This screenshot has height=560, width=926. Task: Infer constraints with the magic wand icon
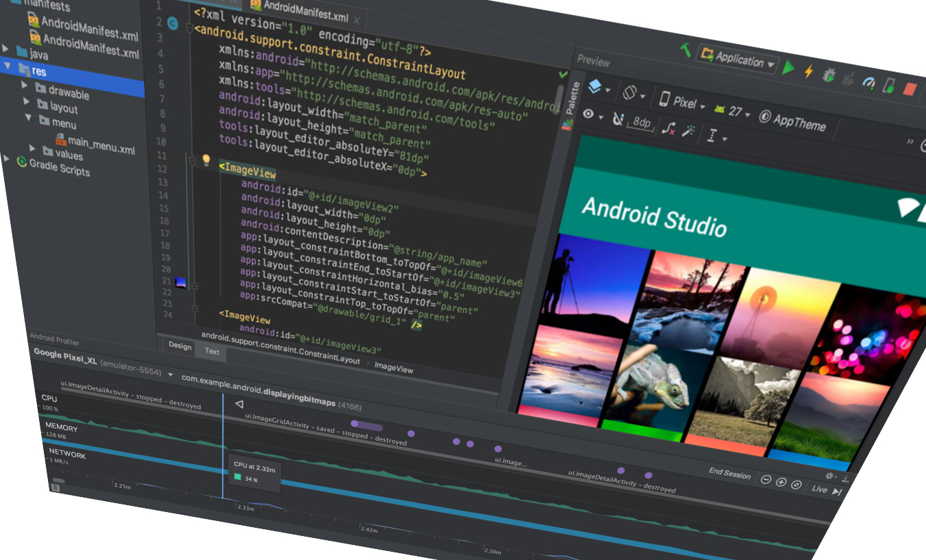click(x=687, y=129)
